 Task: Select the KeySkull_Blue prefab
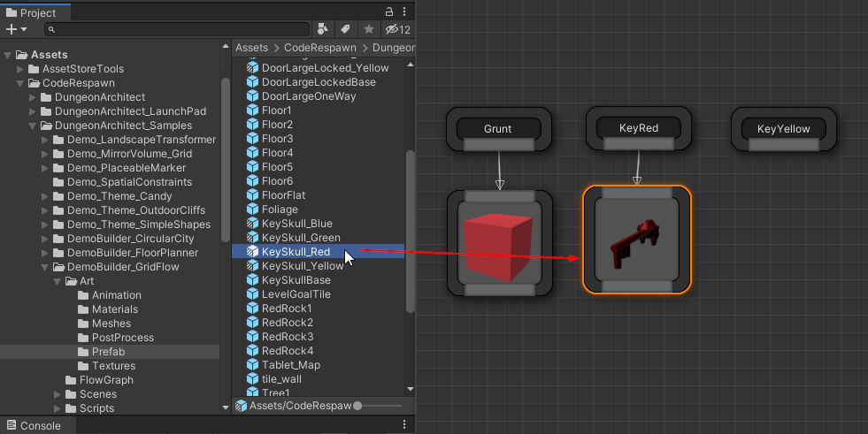[296, 224]
